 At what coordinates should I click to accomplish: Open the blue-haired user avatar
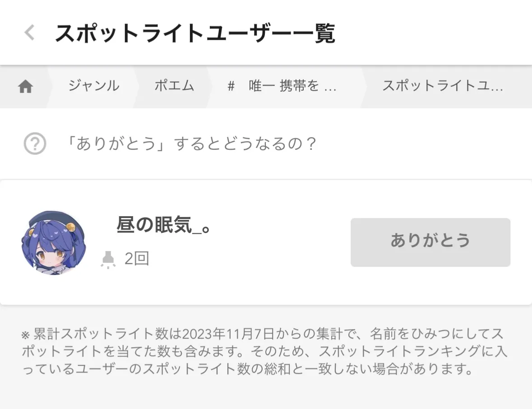pos(54,242)
